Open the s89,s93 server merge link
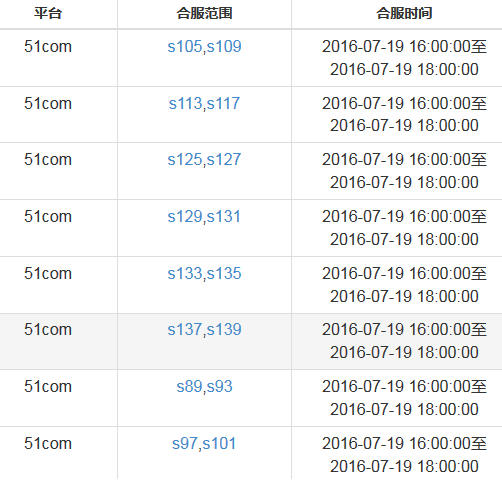Image resolution: width=502 pixels, height=490 pixels. [x=204, y=387]
